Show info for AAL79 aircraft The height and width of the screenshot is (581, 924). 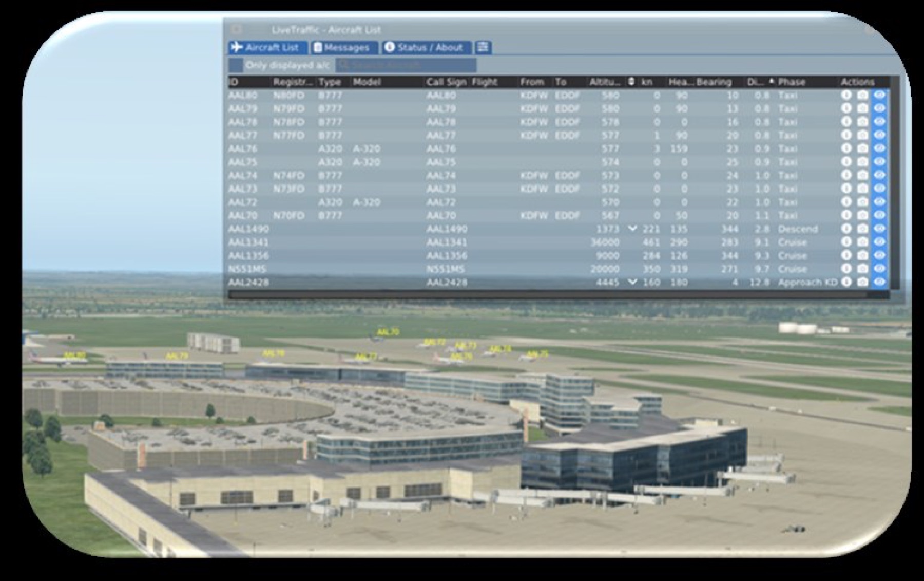(846, 108)
